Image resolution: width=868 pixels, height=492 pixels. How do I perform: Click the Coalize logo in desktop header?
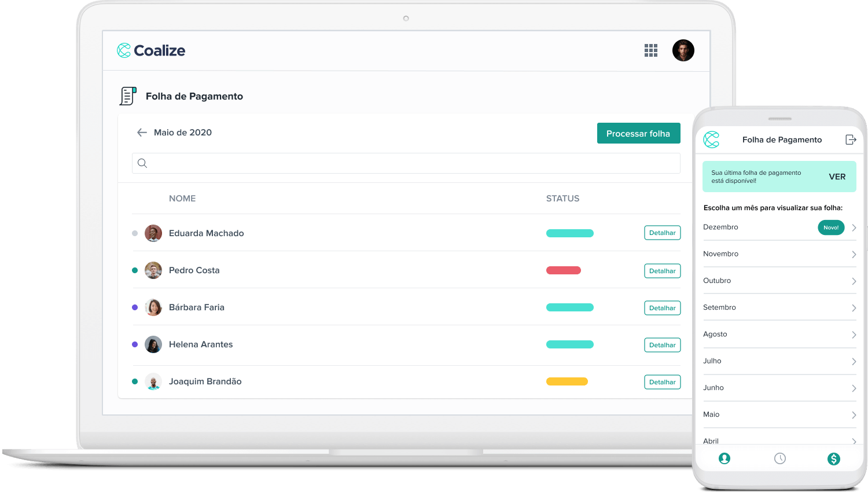pos(151,50)
